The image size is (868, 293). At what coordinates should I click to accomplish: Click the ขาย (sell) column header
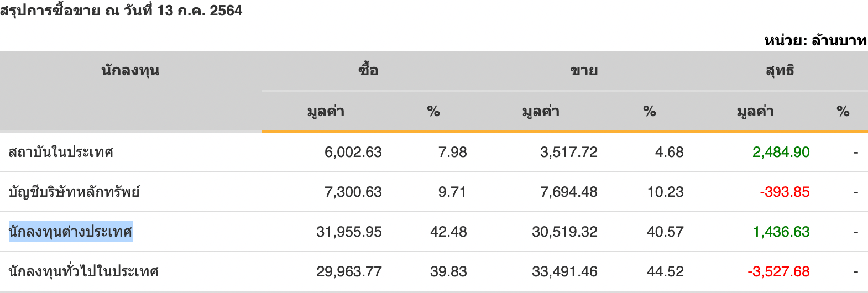[584, 70]
